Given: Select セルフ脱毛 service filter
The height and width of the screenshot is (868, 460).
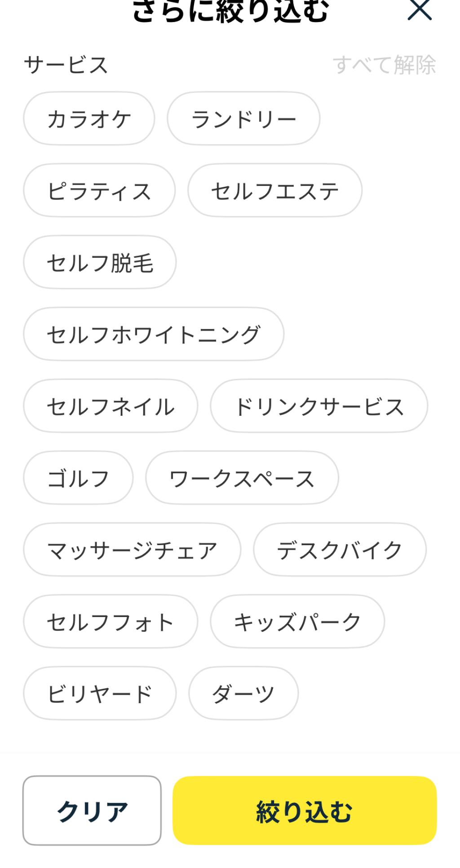Looking at the screenshot, I should (x=100, y=263).
